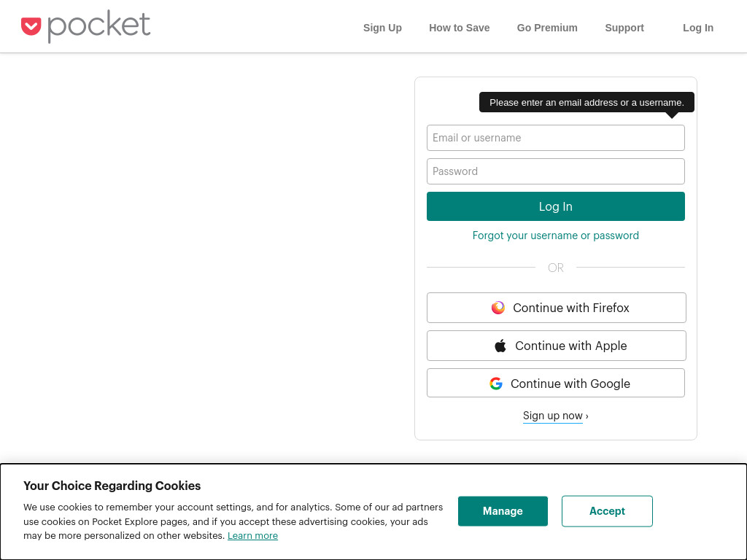Image resolution: width=747 pixels, height=560 pixels.
Task: Accept cookies in the banner
Action: (607, 511)
